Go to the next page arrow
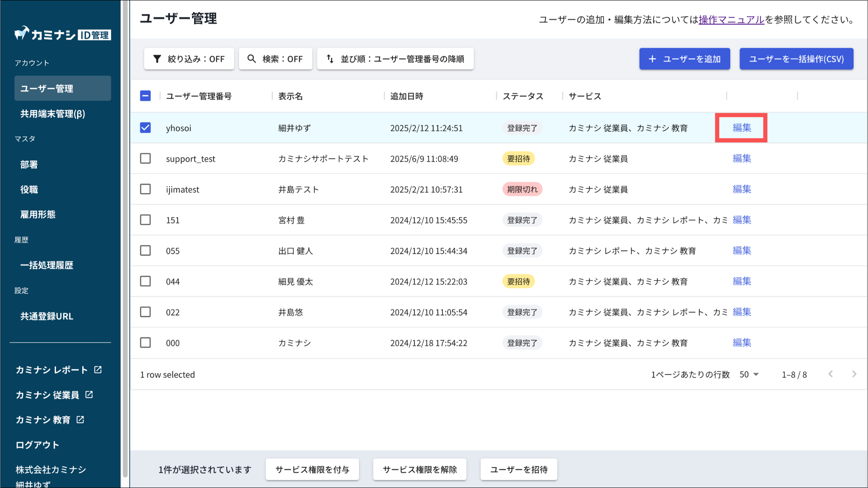 854,374
